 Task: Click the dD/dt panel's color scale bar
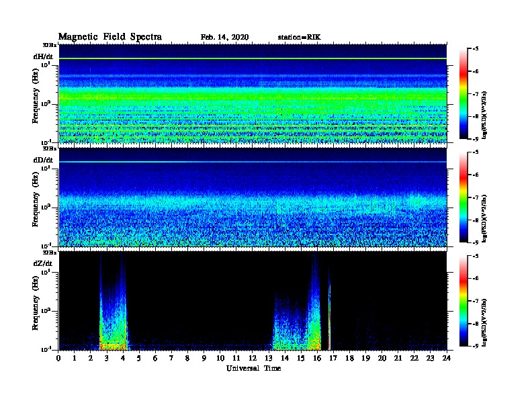pos(463,197)
